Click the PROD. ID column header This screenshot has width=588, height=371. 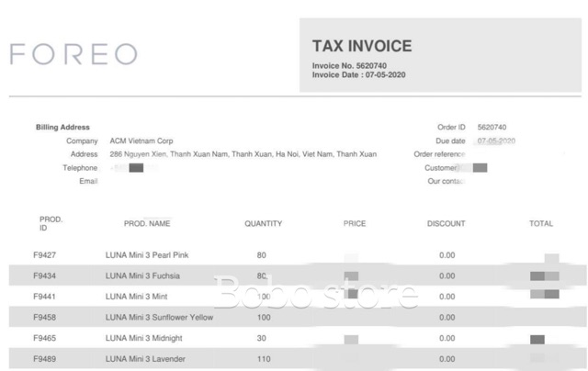tap(51, 224)
